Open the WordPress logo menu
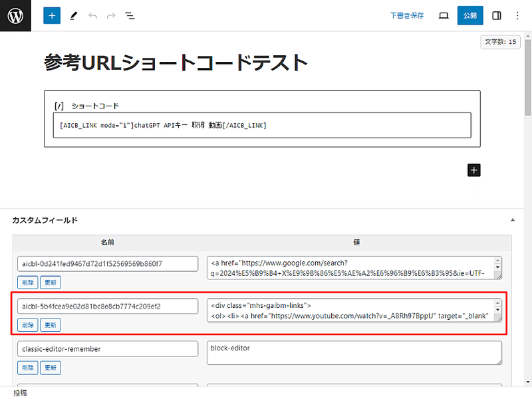Screen dimensions: 532x399 pos(15,15)
